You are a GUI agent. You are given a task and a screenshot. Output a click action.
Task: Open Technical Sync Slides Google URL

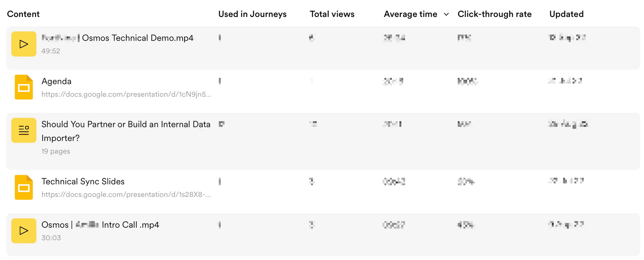[x=126, y=194]
